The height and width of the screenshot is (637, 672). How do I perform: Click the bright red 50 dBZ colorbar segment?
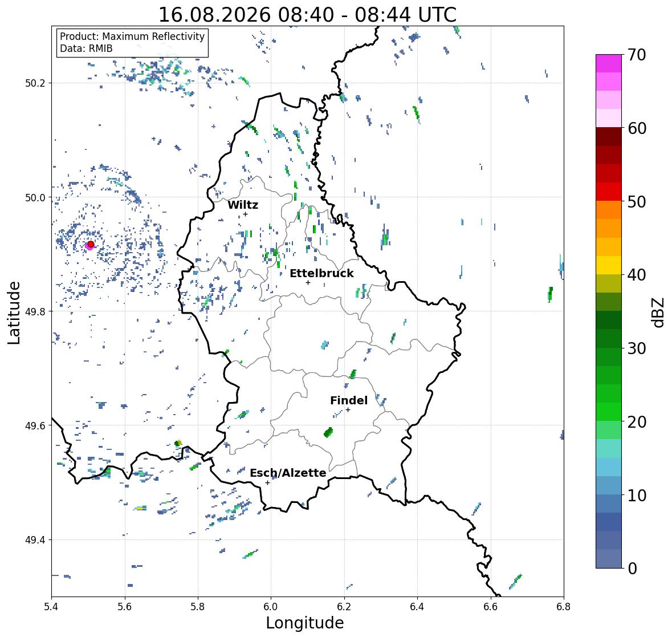(x=609, y=192)
